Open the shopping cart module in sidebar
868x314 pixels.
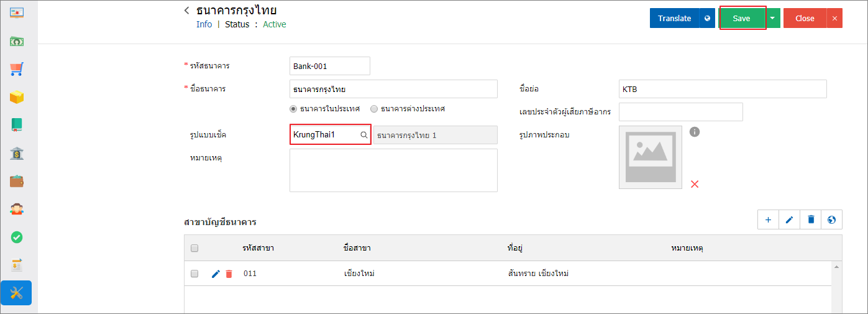click(x=17, y=68)
